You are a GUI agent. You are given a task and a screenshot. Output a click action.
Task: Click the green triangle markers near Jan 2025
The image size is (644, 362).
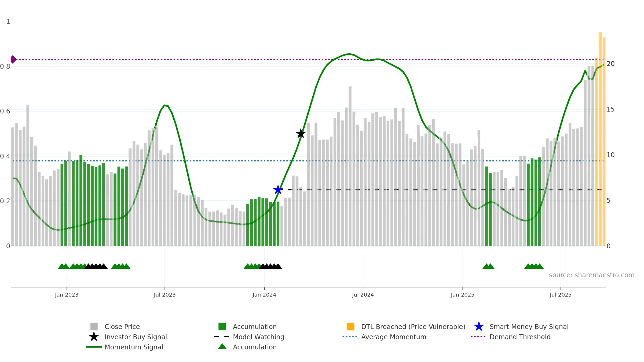tap(488, 266)
